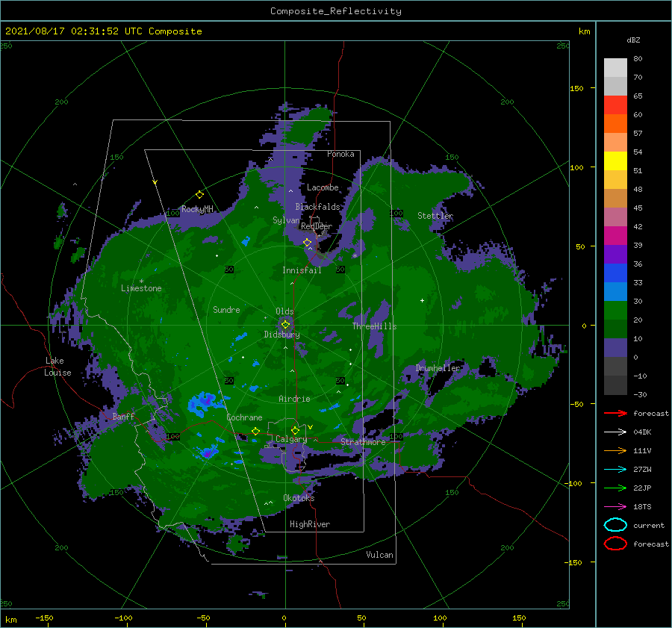Click the asterisk marker above Limestone
The width and height of the screenshot is (672, 628).
(x=141, y=282)
